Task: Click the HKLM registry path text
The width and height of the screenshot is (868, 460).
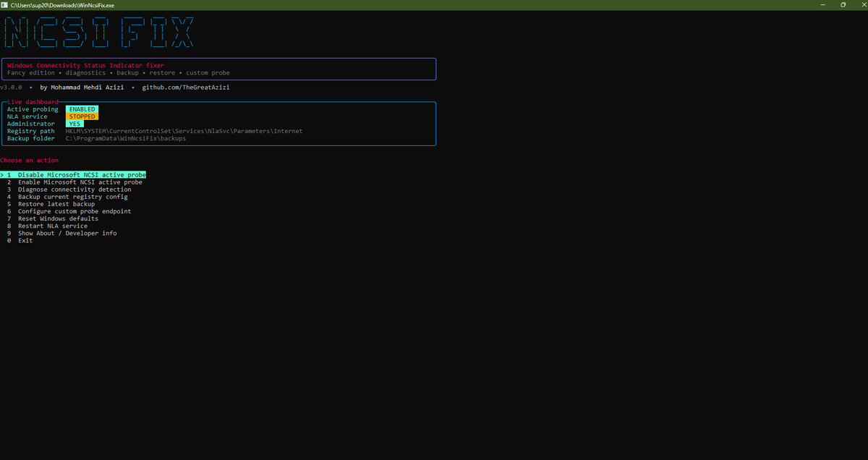Action: click(x=184, y=131)
